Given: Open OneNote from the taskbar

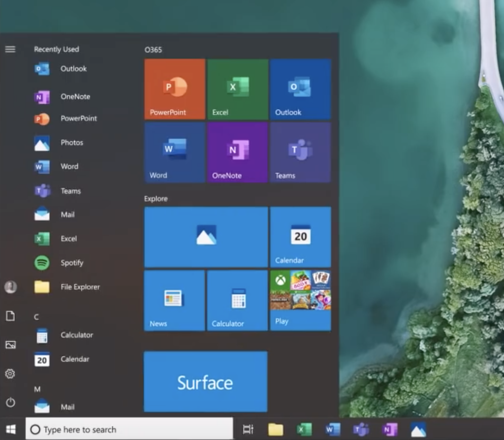Looking at the screenshot, I should click(390, 429).
